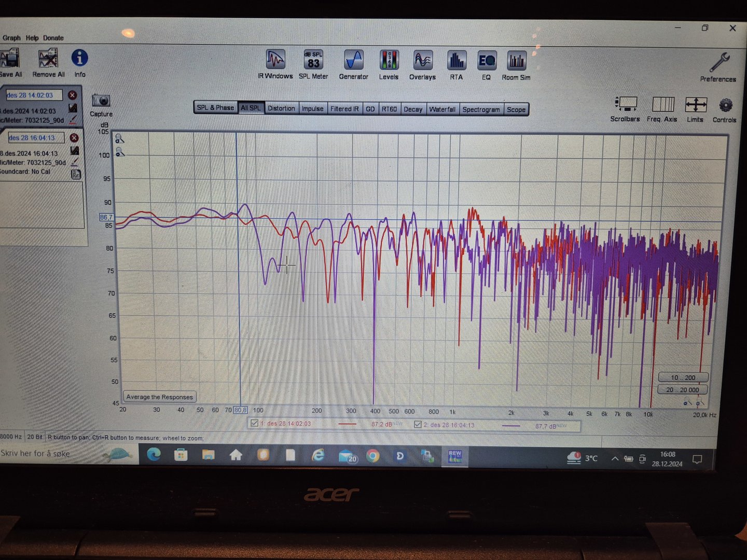747x560 pixels.
Task: Open Room Sim tool
Action: click(516, 62)
